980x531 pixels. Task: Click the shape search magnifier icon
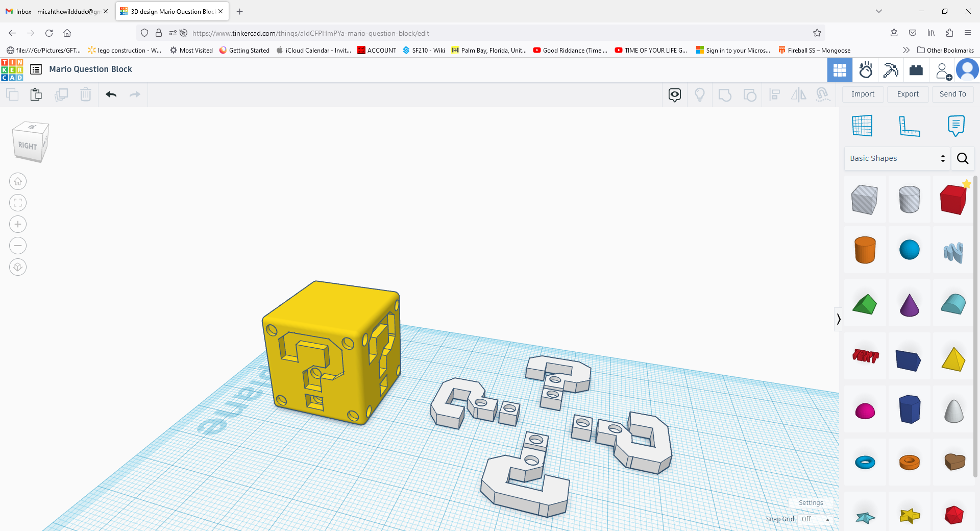[x=963, y=158]
